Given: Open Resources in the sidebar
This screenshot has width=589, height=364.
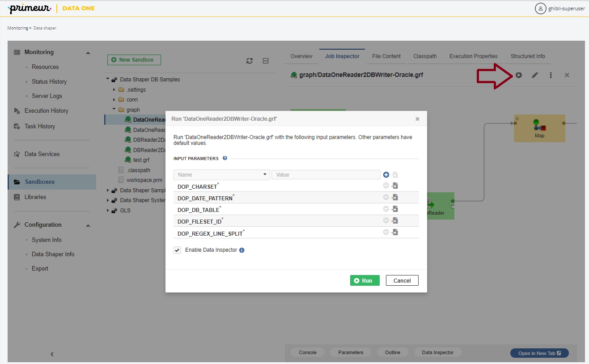Looking at the screenshot, I should click(x=45, y=67).
